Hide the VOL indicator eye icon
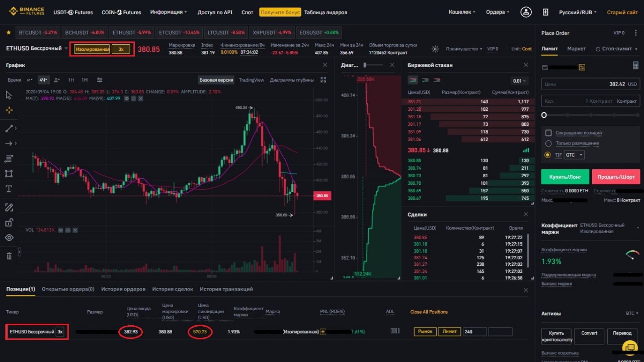644x362 pixels. click(60, 230)
